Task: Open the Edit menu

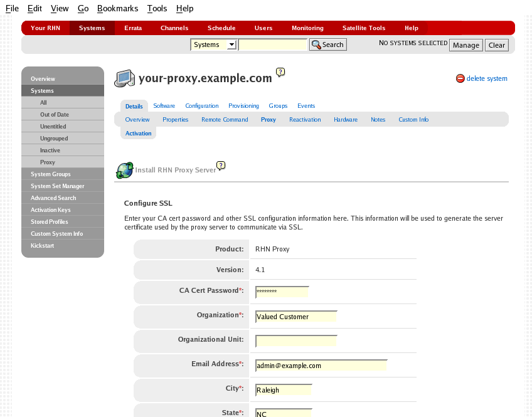Action: pyautogui.click(x=35, y=9)
